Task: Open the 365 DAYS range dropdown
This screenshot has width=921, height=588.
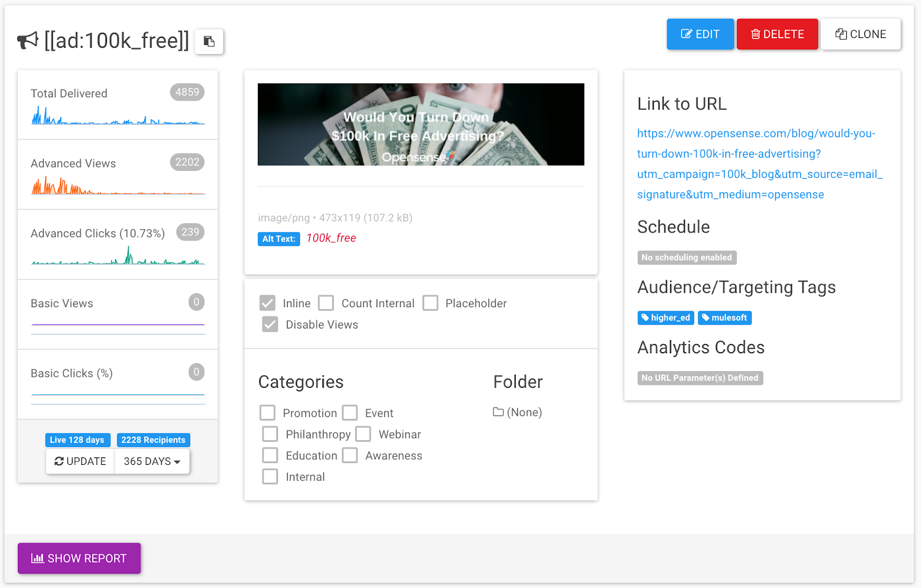Action: point(152,461)
